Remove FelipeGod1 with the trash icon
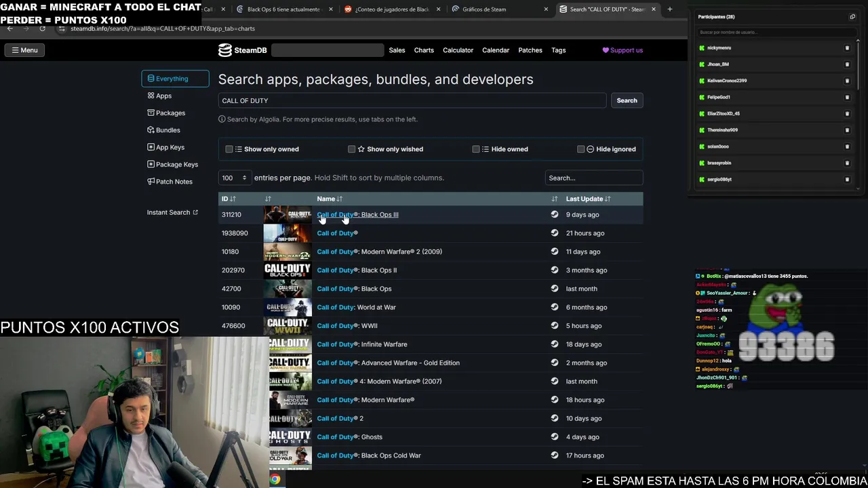868x488 pixels. pyautogui.click(x=847, y=97)
